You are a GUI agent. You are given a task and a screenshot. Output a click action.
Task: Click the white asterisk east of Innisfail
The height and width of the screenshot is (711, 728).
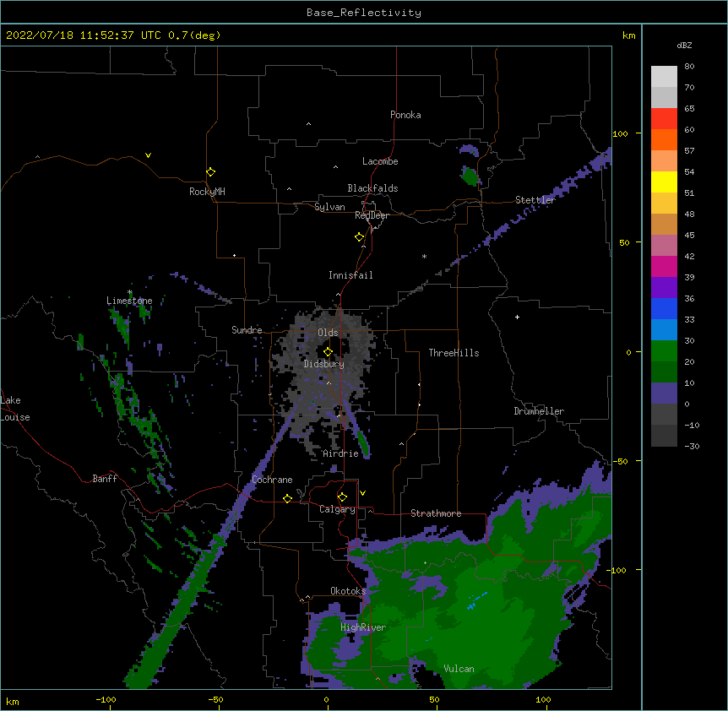click(424, 256)
